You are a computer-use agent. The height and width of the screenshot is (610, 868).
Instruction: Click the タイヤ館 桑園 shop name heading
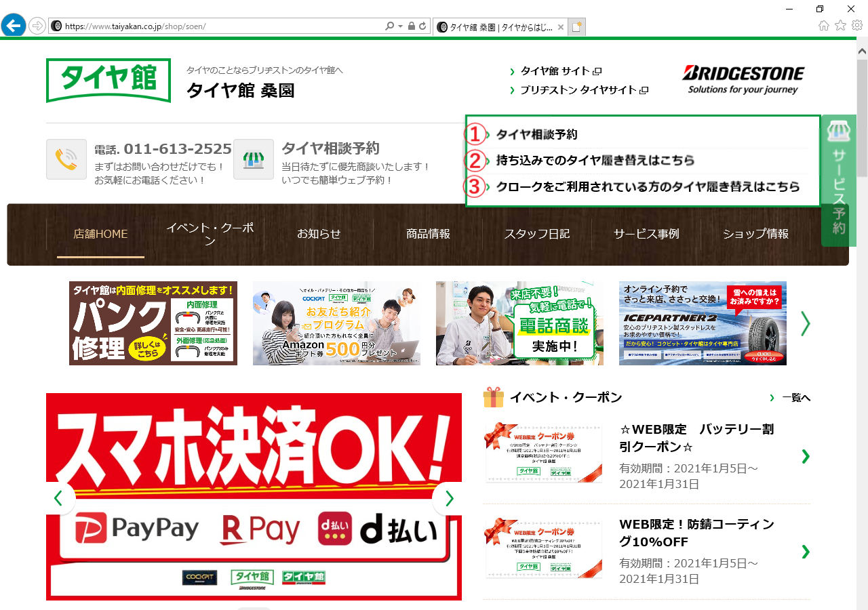[x=241, y=90]
